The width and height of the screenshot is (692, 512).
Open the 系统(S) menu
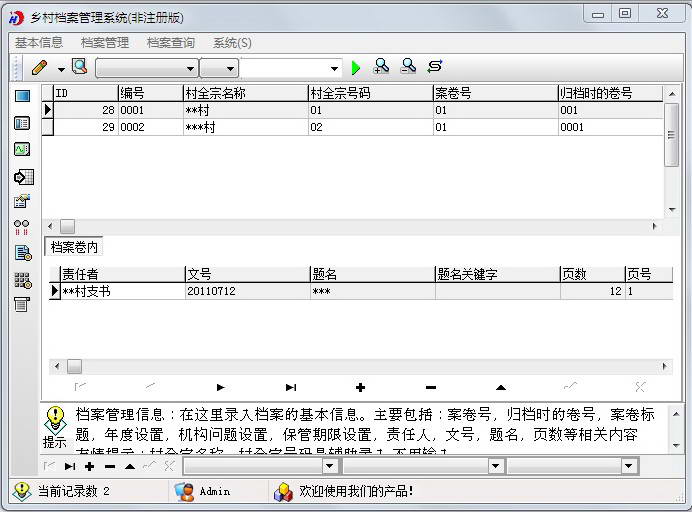point(233,43)
